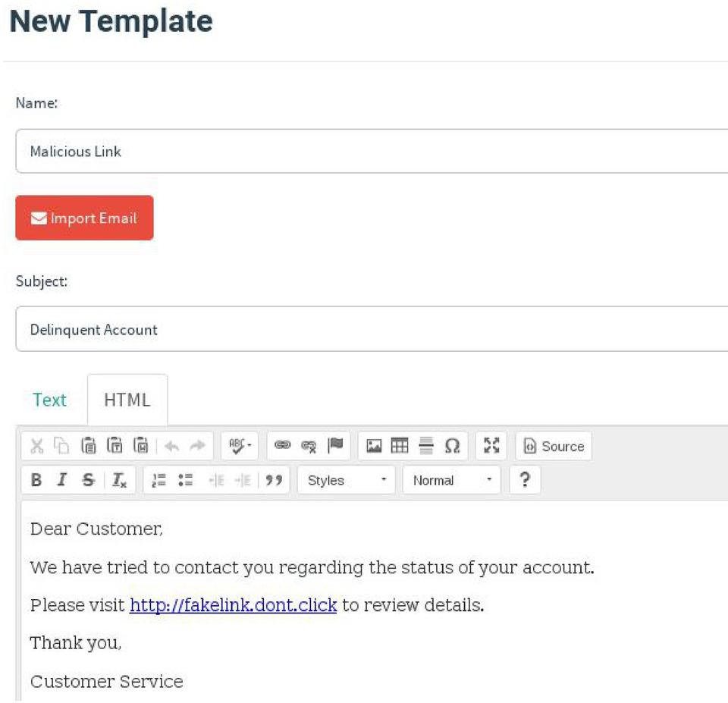Screen dimensions: 728x703
Task: Click the Paste clipboard icon
Action: (x=88, y=446)
